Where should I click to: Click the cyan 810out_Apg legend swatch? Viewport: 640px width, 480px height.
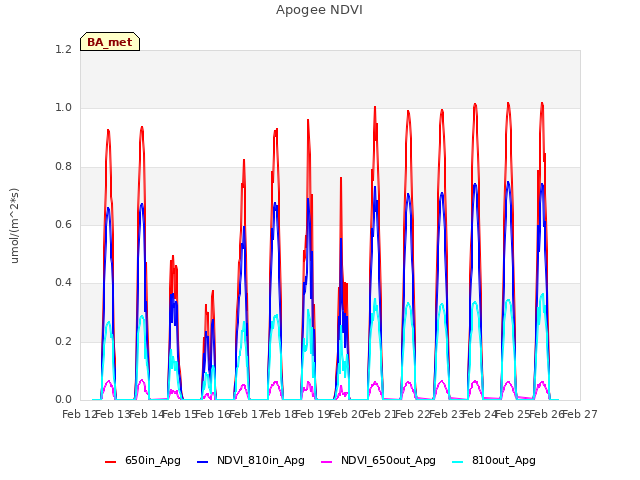click(458, 462)
